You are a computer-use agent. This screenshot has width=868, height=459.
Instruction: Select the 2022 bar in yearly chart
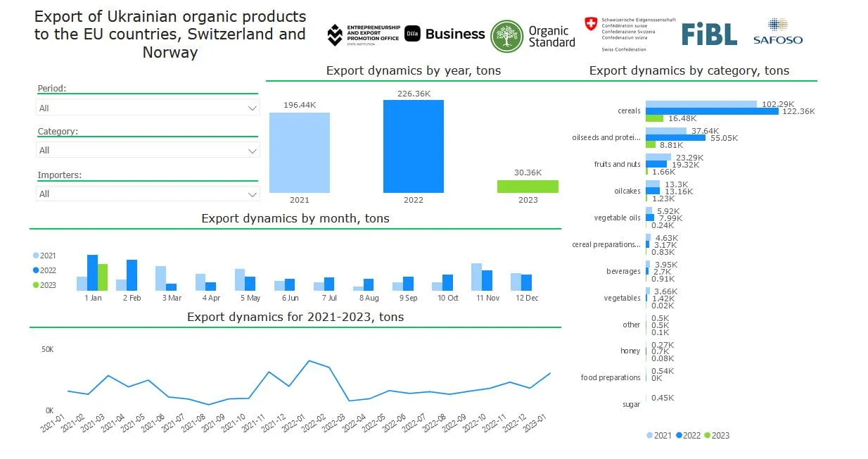[x=414, y=146]
